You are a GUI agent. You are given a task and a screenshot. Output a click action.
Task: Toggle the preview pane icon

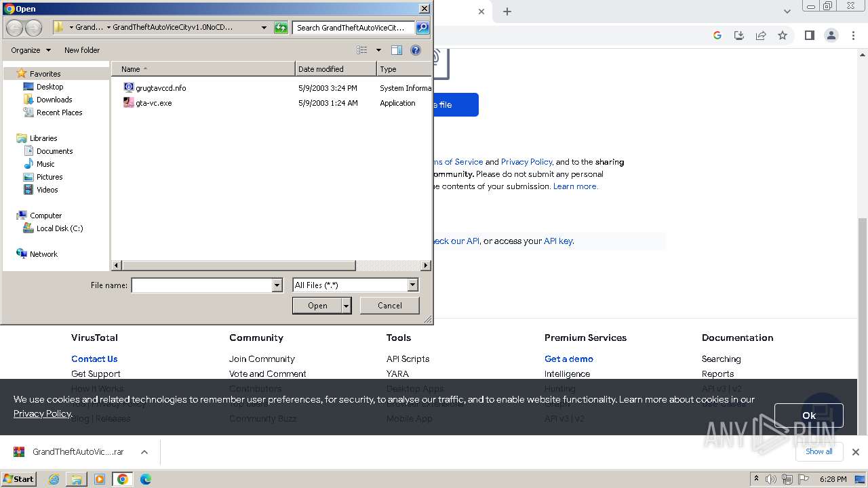coord(397,50)
